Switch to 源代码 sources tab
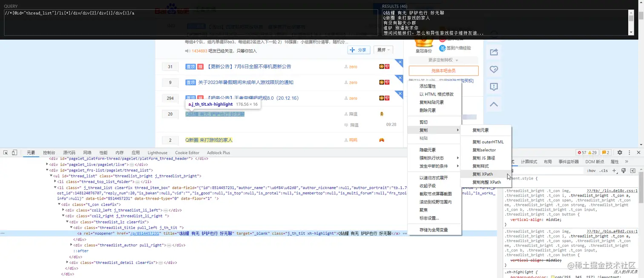Image resolution: width=644 pixels, height=278 pixels. (x=69, y=153)
